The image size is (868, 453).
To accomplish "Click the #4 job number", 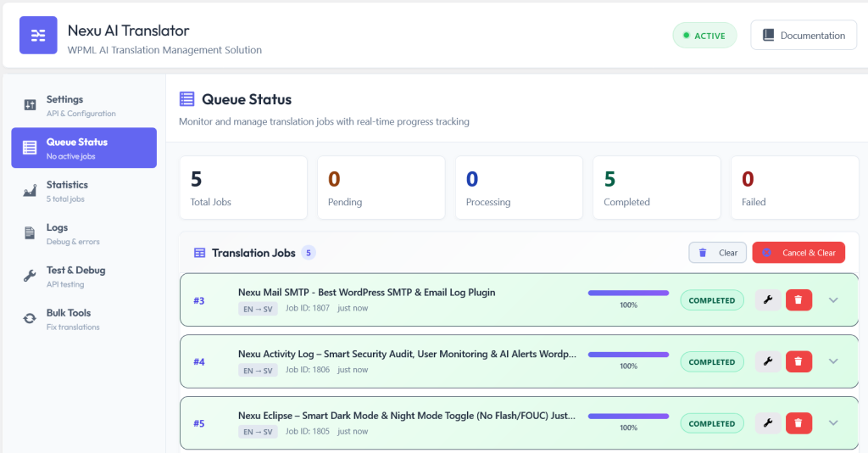I will 198,361.
